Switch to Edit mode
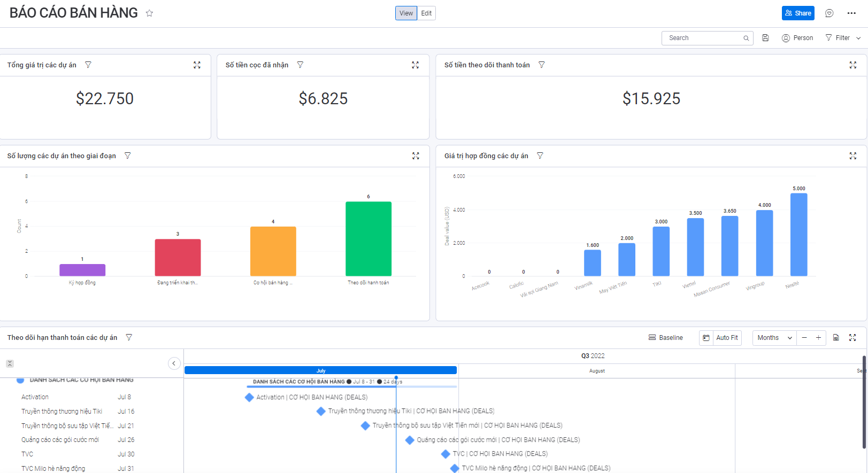 coord(426,13)
